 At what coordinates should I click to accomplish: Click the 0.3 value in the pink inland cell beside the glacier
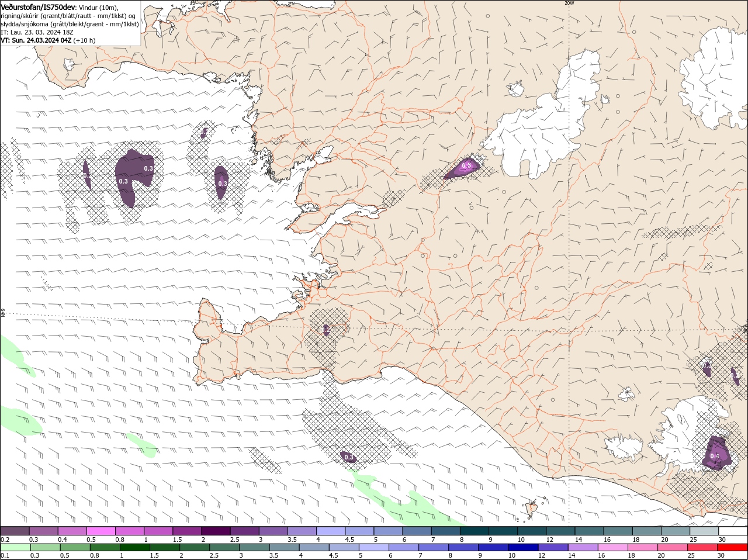click(x=466, y=166)
